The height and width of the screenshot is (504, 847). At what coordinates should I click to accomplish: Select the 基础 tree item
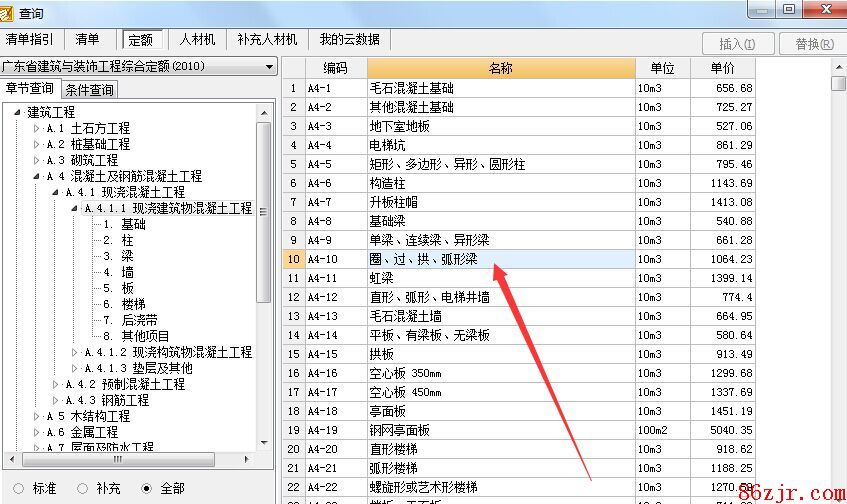coord(133,225)
